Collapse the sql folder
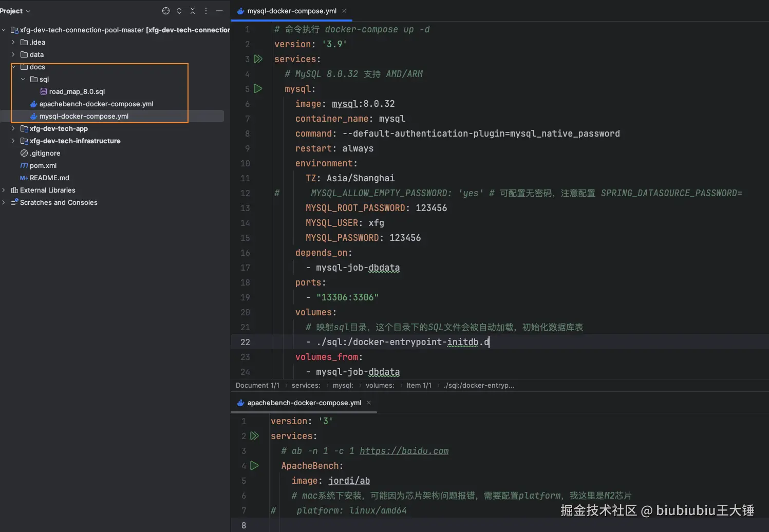 click(x=23, y=79)
